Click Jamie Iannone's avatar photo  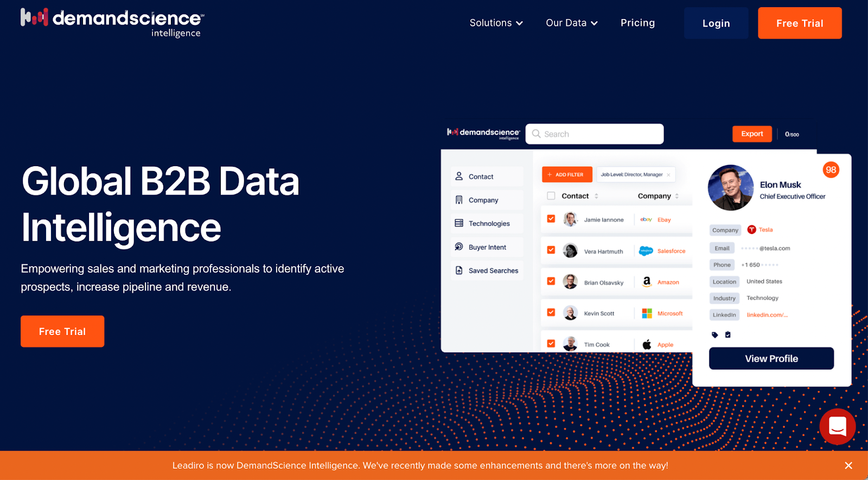(x=570, y=219)
